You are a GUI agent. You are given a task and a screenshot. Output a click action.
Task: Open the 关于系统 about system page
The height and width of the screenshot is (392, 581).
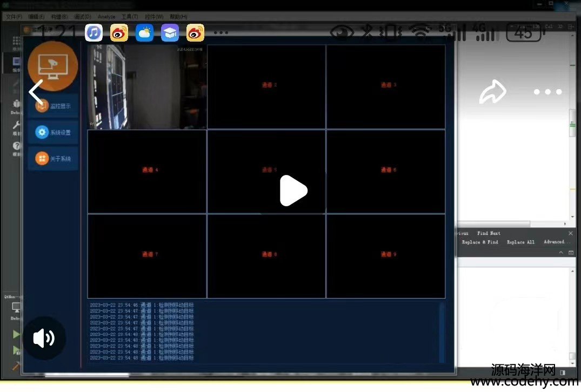[53, 158]
